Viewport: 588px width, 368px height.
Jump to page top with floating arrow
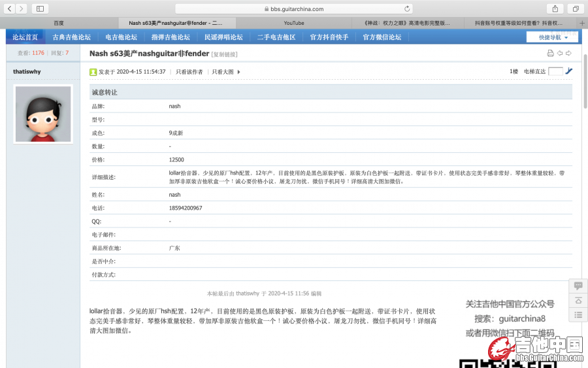click(578, 301)
